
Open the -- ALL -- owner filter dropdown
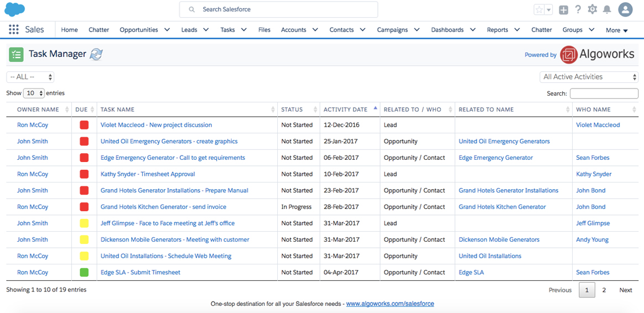point(30,77)
